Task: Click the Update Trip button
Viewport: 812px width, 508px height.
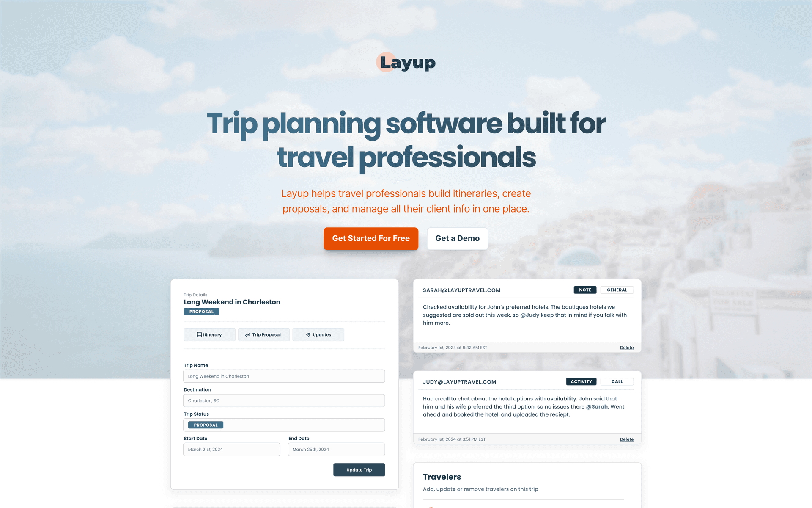Action: (x=359, y=469)
